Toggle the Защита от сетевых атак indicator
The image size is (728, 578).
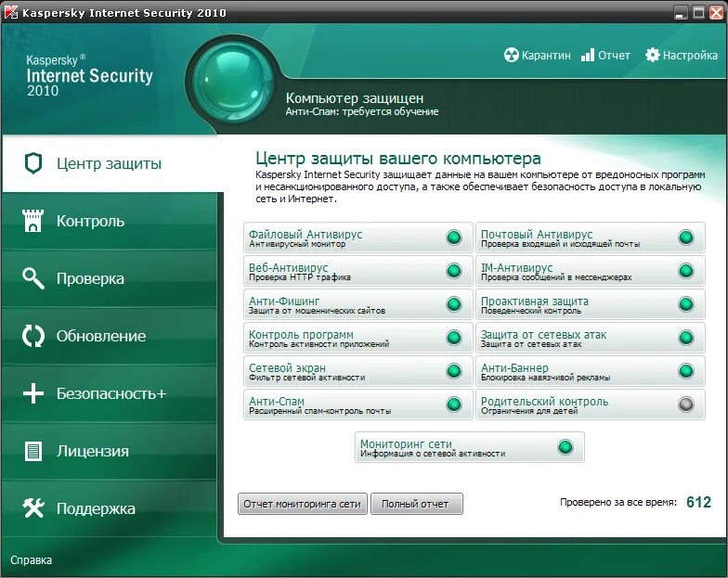click(685, 338)
